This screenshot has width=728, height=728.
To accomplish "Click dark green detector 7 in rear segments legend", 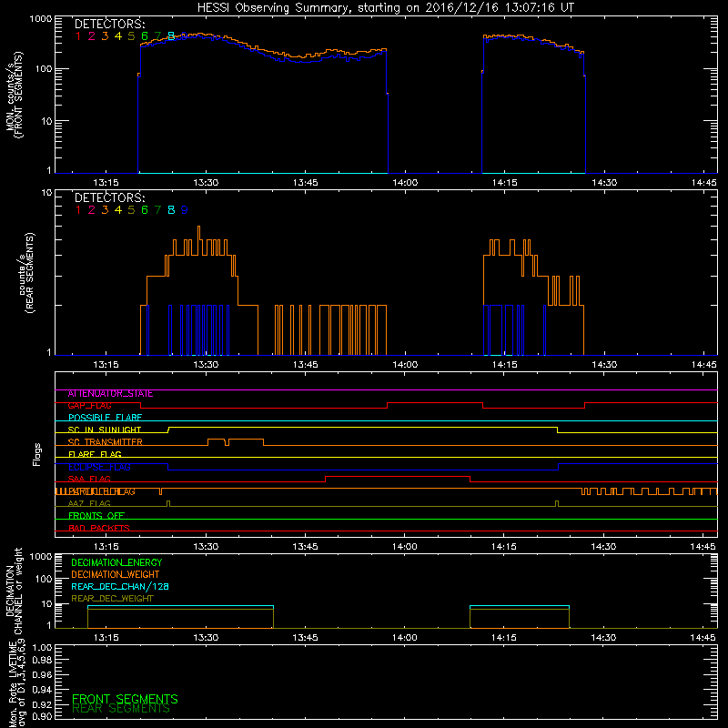I will click(157, 210).
